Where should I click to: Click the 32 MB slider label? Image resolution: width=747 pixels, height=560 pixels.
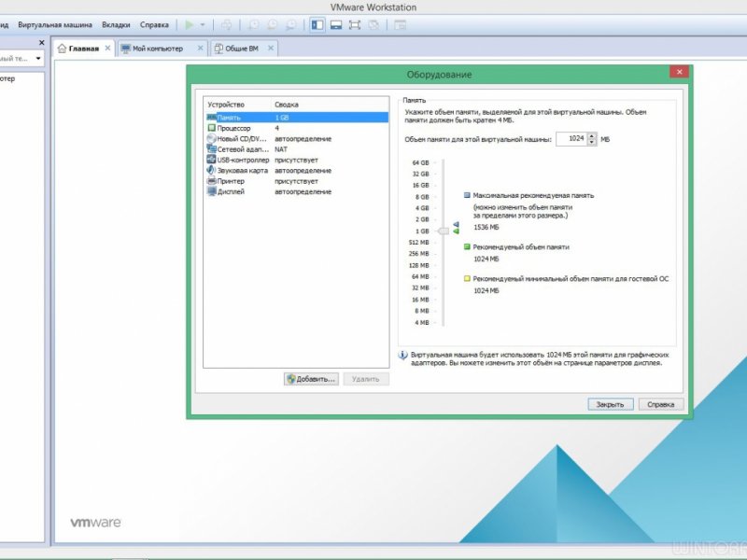click(x=420, y=287)
